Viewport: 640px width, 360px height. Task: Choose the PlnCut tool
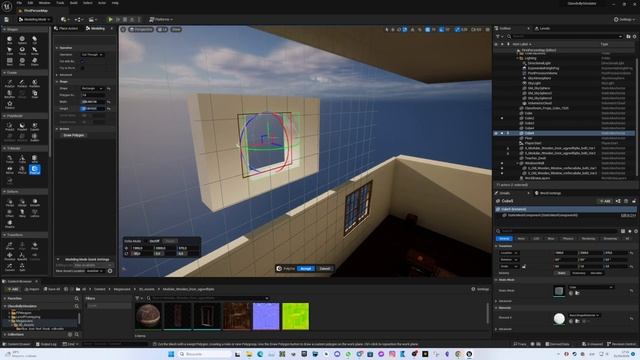[x=22, y=169]
